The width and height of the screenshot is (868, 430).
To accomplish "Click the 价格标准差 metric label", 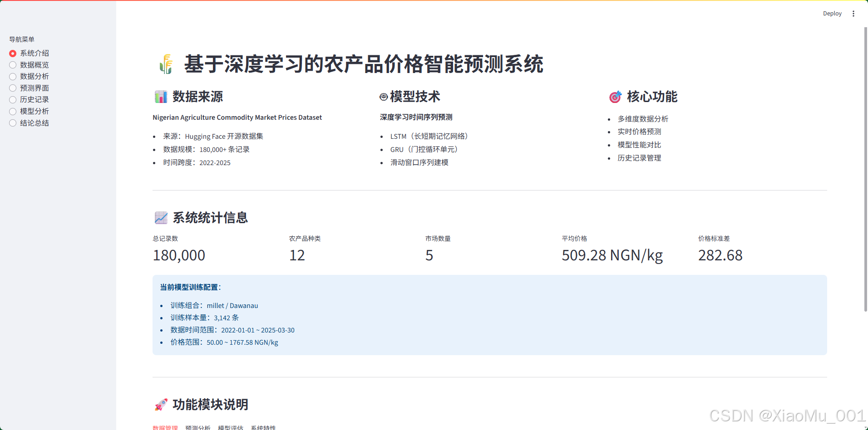I will pyautogui.click(x=714, y=239).
